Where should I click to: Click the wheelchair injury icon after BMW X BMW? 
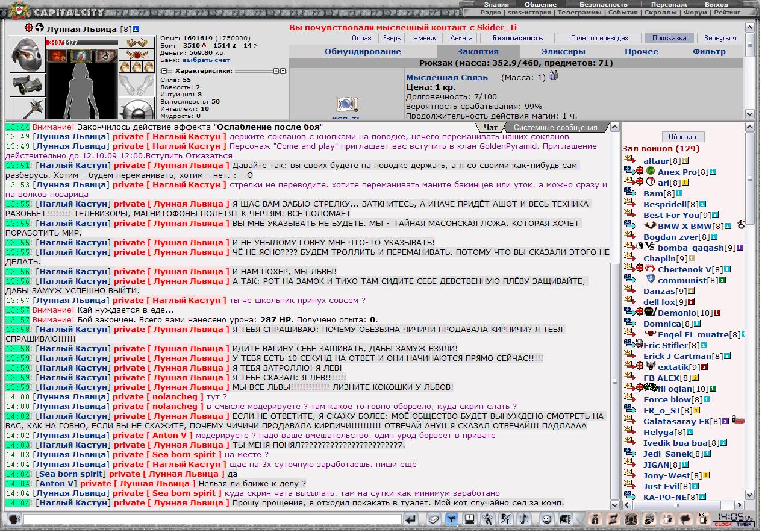tap(741, 225)
